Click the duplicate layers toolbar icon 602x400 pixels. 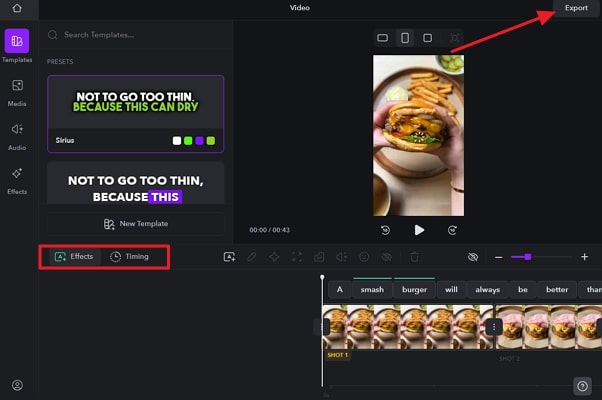pyautogui.click(x=319, y=257)
